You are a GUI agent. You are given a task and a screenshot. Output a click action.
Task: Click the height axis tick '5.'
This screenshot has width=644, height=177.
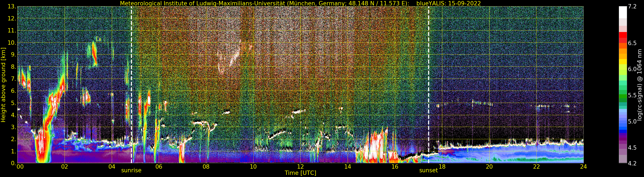coord(13,103)
